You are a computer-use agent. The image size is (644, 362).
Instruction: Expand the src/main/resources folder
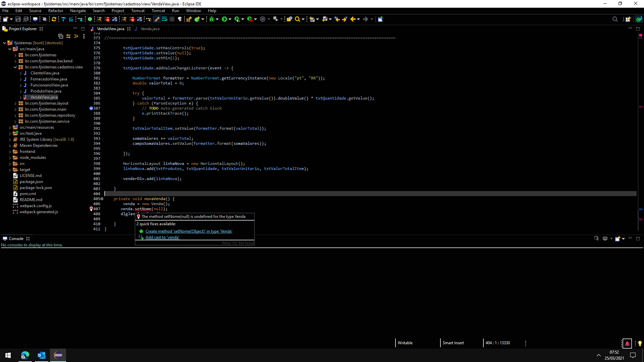click(10, 128)
